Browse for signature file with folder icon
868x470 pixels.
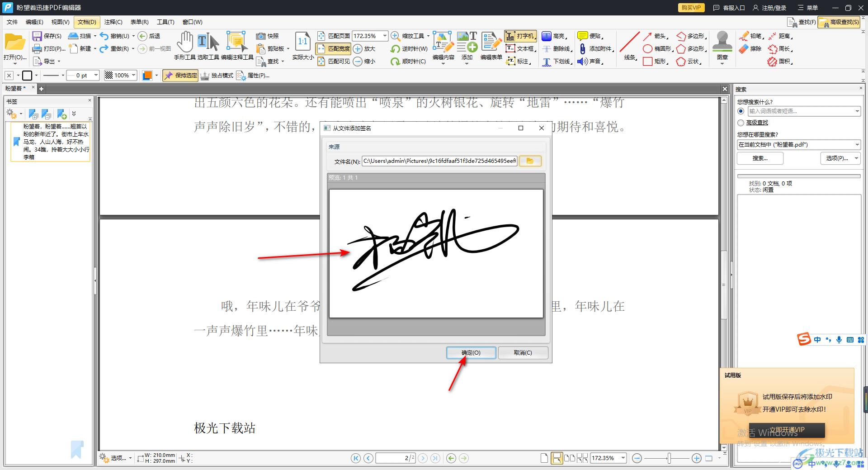530,161
